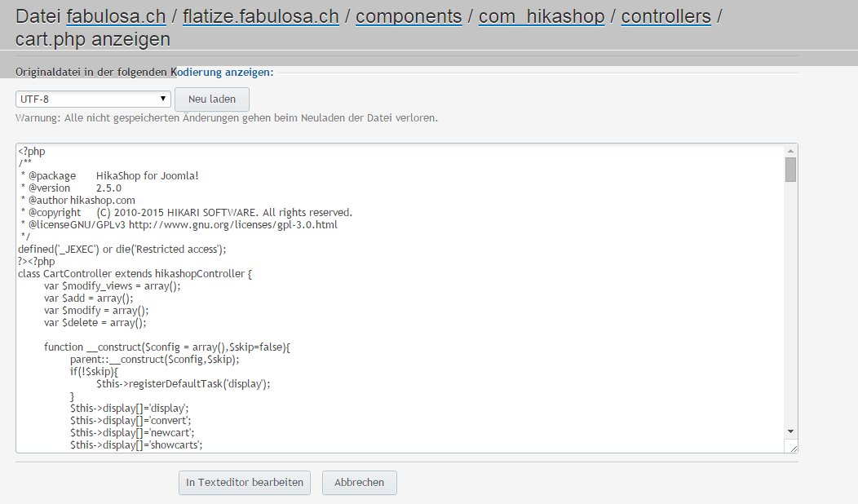Navigate to the components folder link
Image resolution: width=858 pixels, height=504 pixels.
pos(409,15)
